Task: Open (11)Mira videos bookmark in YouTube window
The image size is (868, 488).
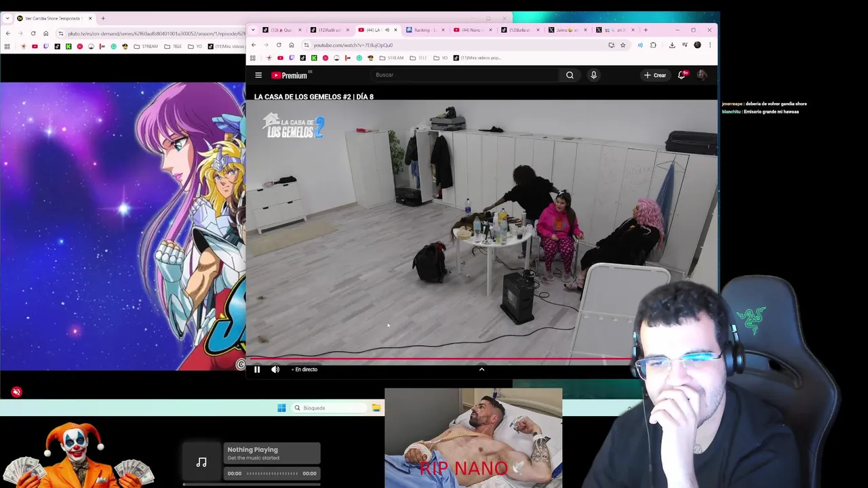Action: 478,58
